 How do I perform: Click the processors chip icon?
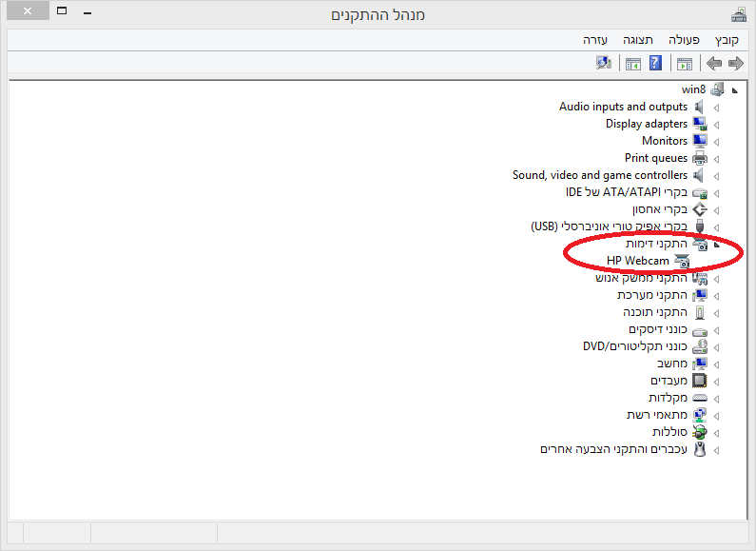(x=700, y=381)
